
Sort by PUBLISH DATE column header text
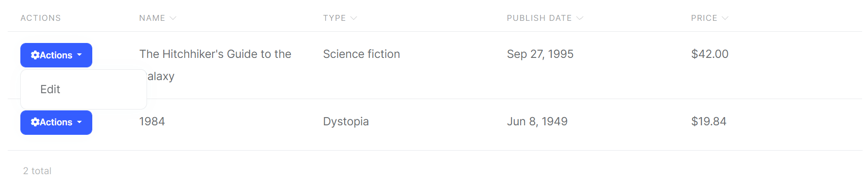(539, 18)
